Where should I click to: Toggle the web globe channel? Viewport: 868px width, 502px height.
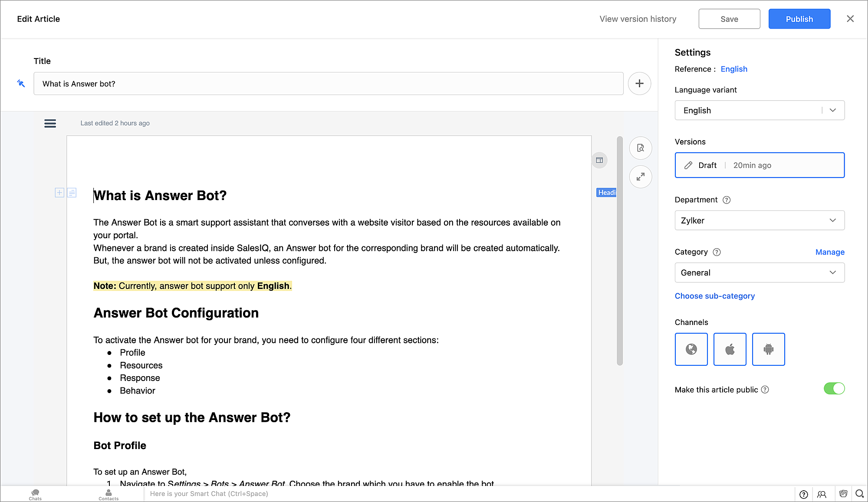[691, 349]
